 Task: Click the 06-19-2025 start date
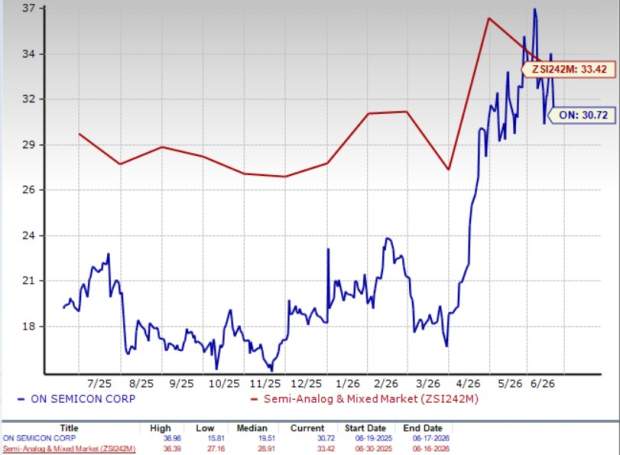[x=374, y=438]
